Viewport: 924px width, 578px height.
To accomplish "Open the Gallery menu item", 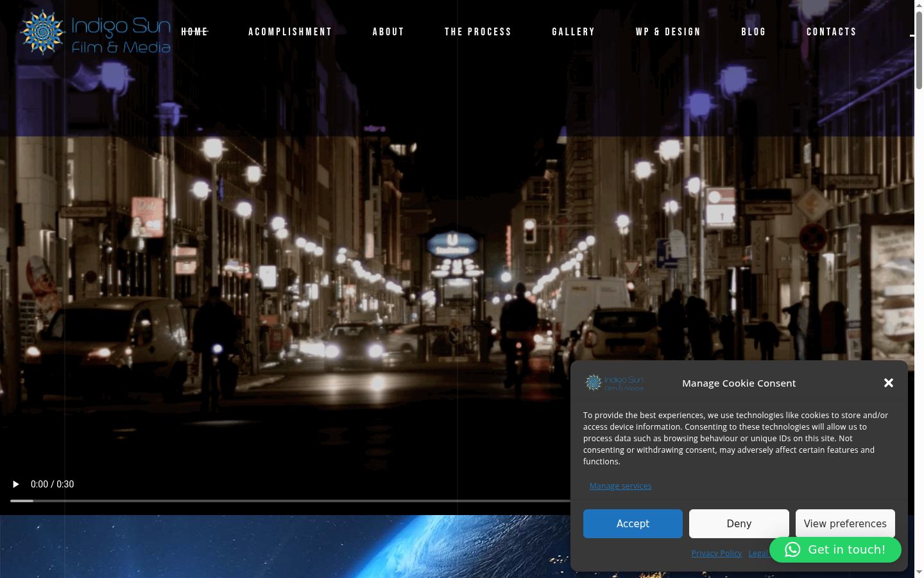I will tap(574, 31).
